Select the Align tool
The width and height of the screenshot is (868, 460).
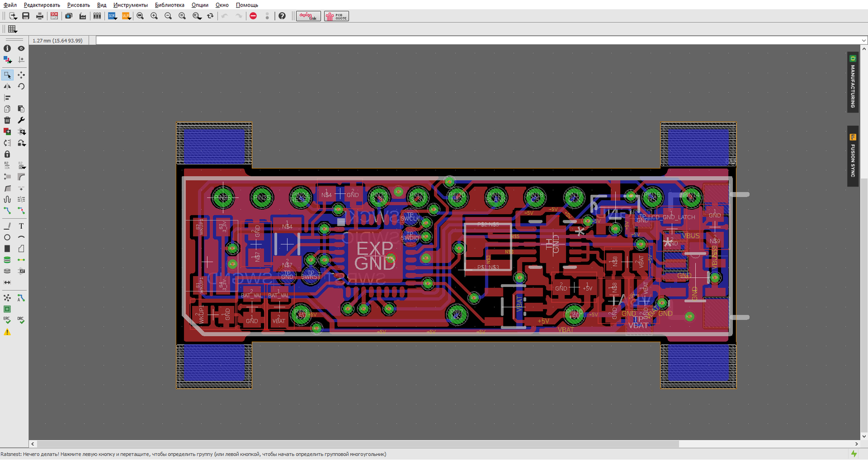tap(7, 98)
